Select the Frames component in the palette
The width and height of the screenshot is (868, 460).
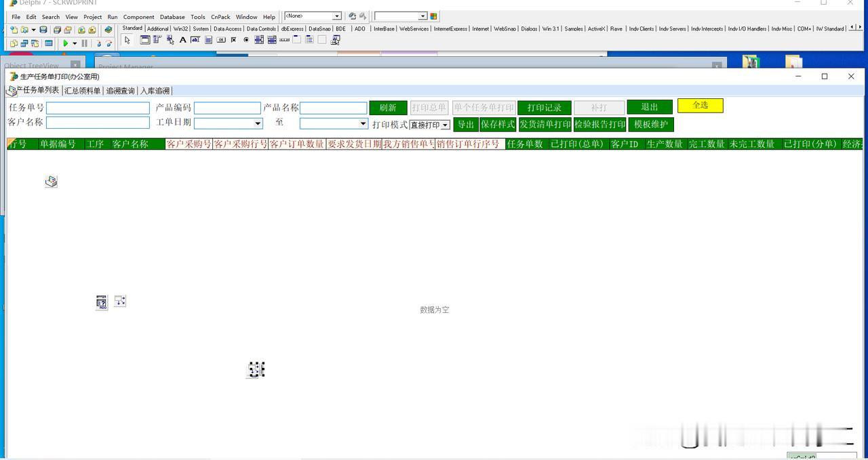144,40
